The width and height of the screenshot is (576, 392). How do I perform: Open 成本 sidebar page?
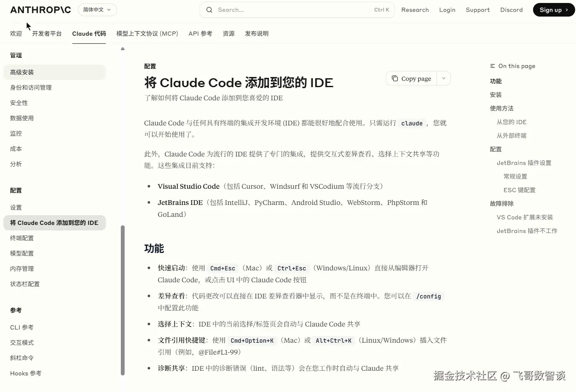coord(54,149)
